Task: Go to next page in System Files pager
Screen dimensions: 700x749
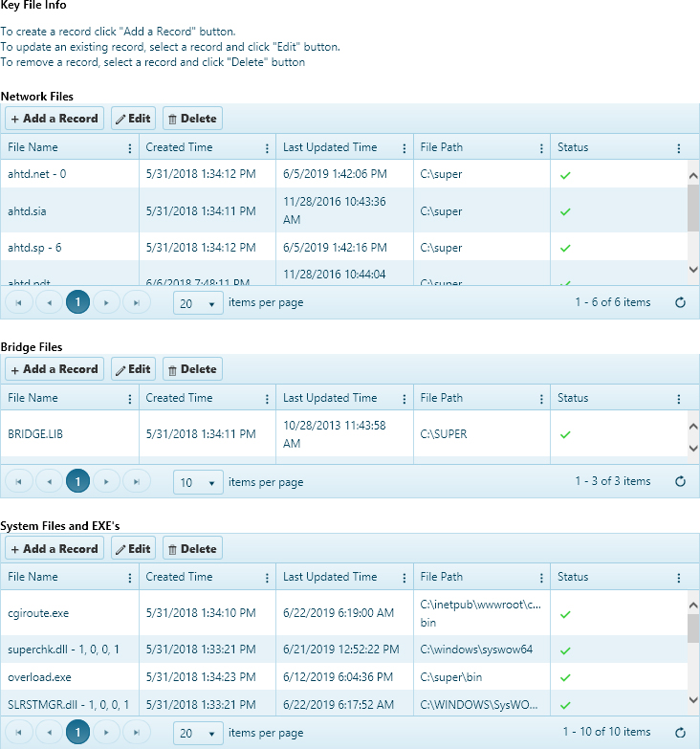Action: click(x=107, y=733)
